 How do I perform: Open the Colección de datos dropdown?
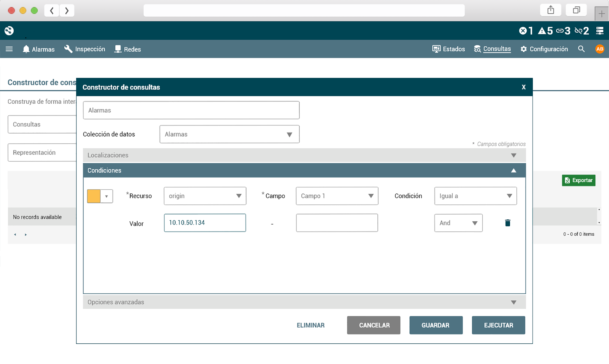coord(229,134)
